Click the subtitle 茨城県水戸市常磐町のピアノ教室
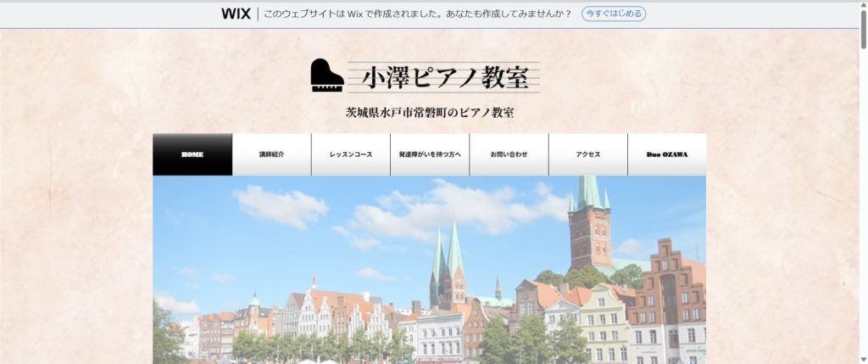868x364 pixels. tap(429, 113)
